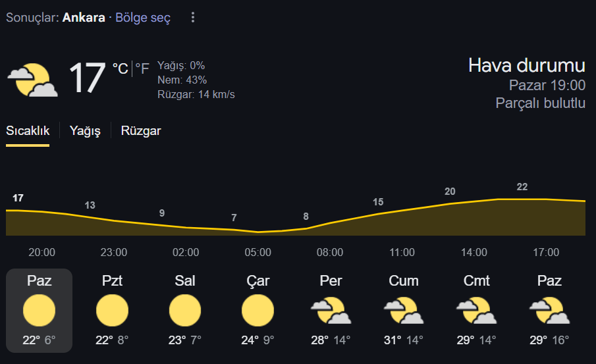Switch temperature unit to °F
The width and height of the screenshot is (596, 364).
(142, 68)
